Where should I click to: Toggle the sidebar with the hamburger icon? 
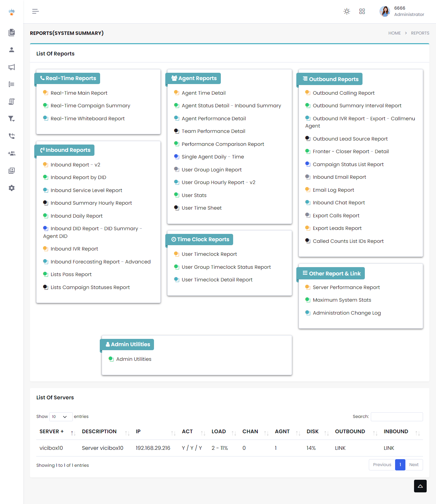(x=35, y=11)
